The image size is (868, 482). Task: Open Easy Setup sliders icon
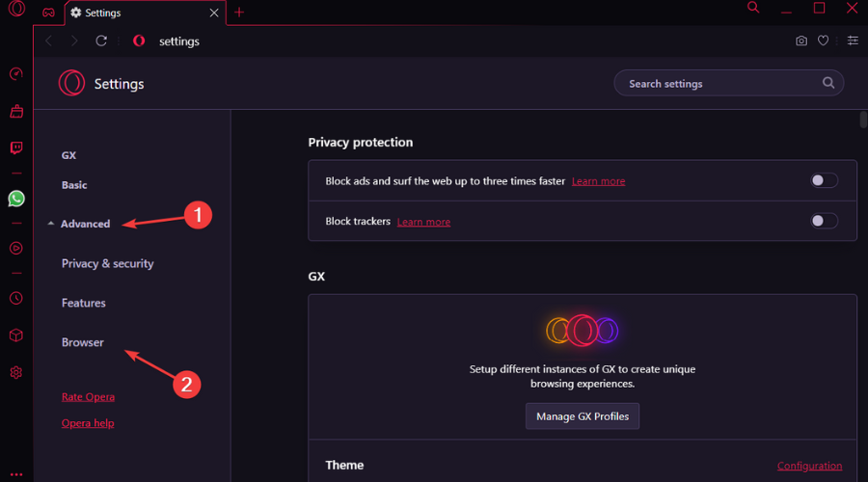853,40
